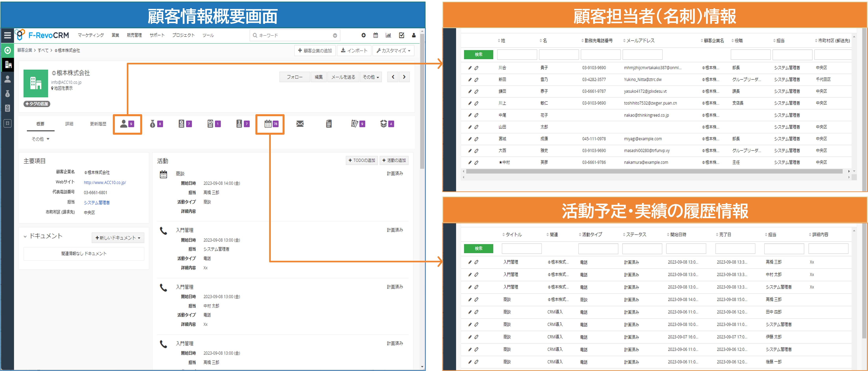The image size is (868, 371).
Task: Sort contacts by メールアドレス column header
Action: (639, 41)
